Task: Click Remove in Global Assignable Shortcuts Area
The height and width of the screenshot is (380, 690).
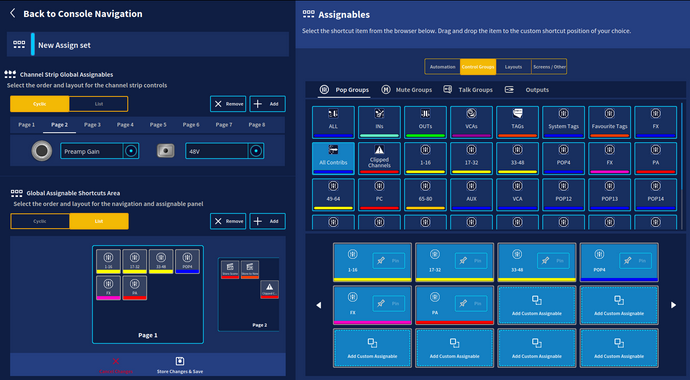Action: [228, 221]
